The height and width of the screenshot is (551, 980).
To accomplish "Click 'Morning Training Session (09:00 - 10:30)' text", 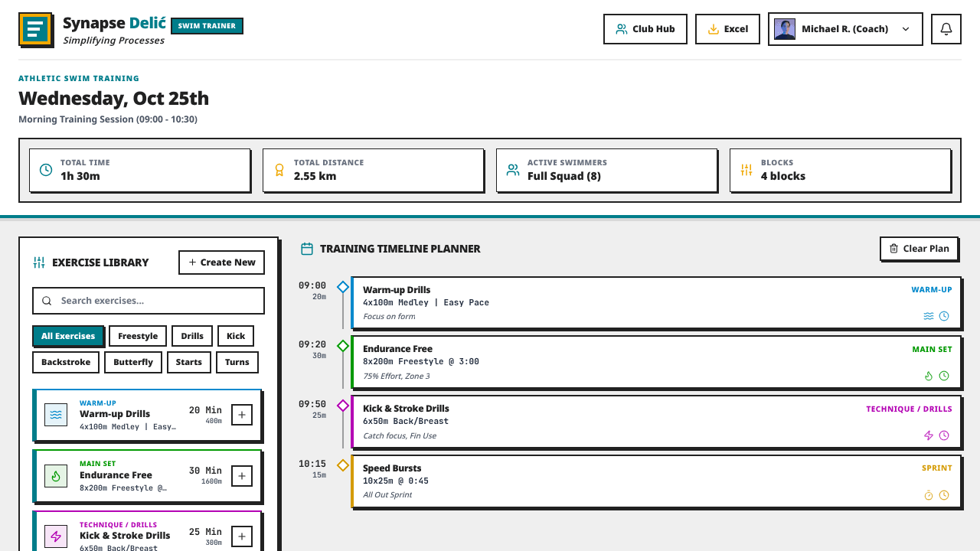I will coord(108,119).
